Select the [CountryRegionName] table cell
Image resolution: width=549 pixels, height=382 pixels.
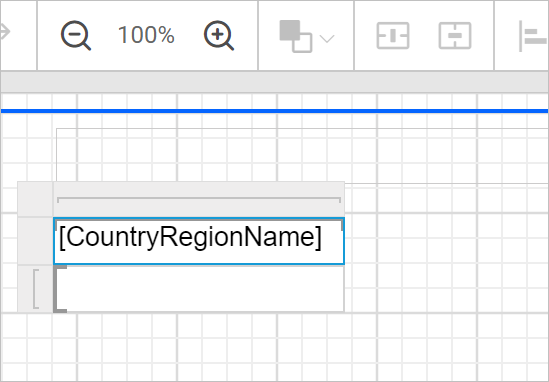[199, 241]
